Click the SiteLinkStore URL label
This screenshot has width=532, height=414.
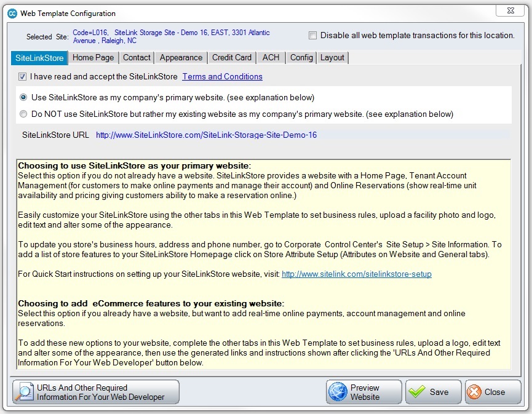[x=55, y=135]
